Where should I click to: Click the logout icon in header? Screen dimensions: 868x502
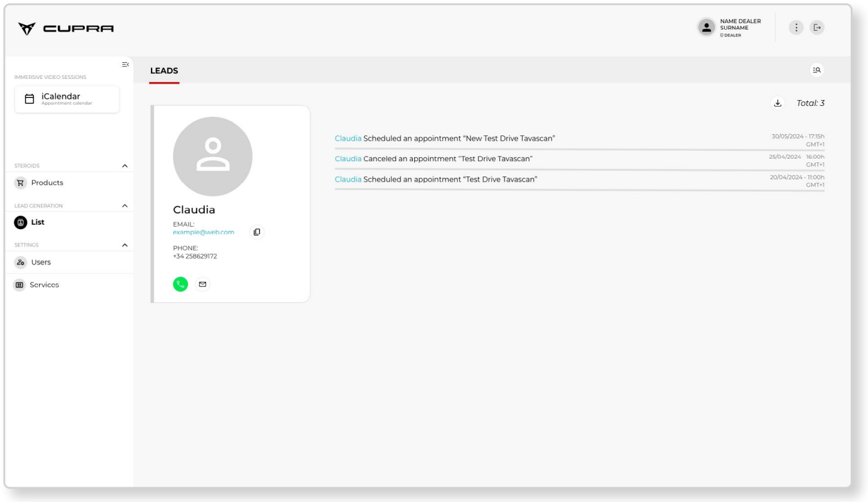coord(817,28)
